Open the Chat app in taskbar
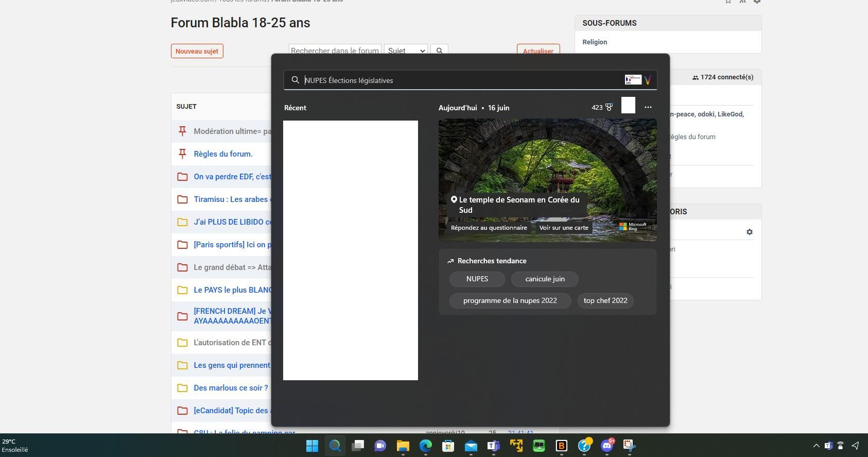 coord(380,446)
